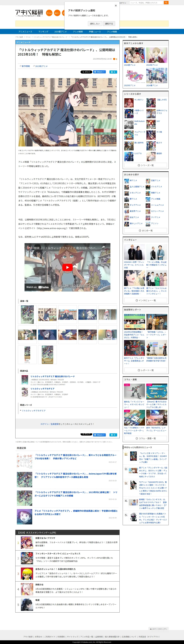Expand the まとめ一覧 list button
Image resolution: width=184 pixels, height=644 pixels.
tap(146, 230)
